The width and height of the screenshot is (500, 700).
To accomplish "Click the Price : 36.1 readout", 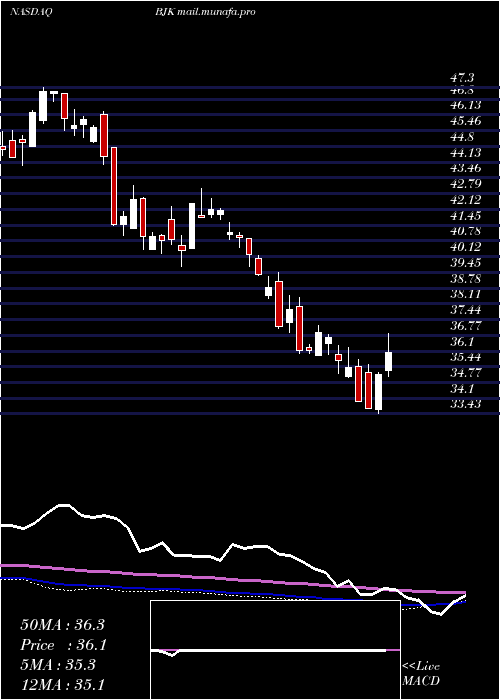I will [x=62, y=645].
